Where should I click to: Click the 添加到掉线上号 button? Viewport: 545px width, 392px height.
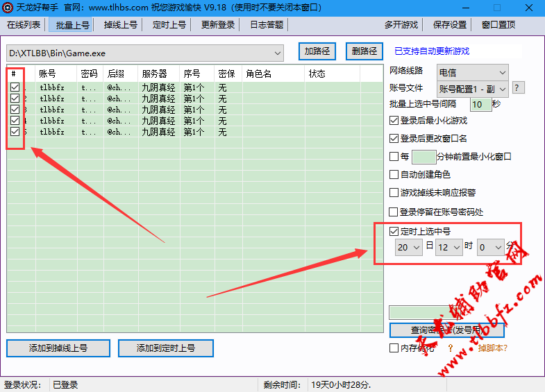tap(58, 348)
